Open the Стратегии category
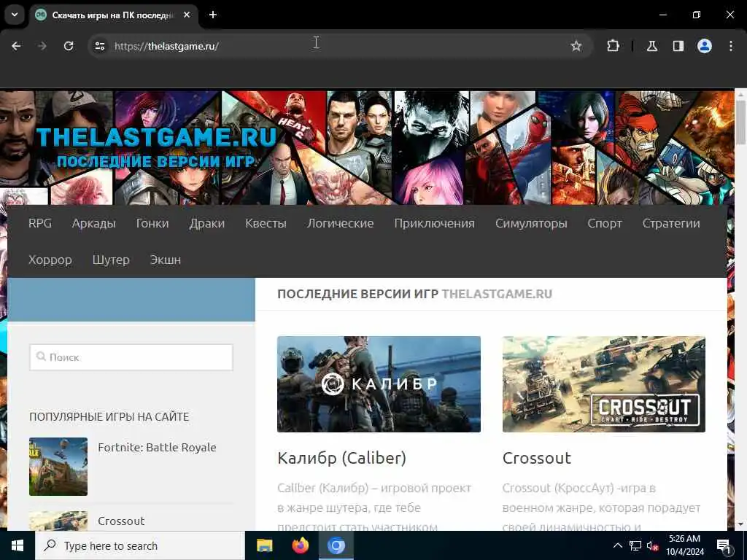The height and width of the screenshot is (560, 747). click(x=671, y=223)
